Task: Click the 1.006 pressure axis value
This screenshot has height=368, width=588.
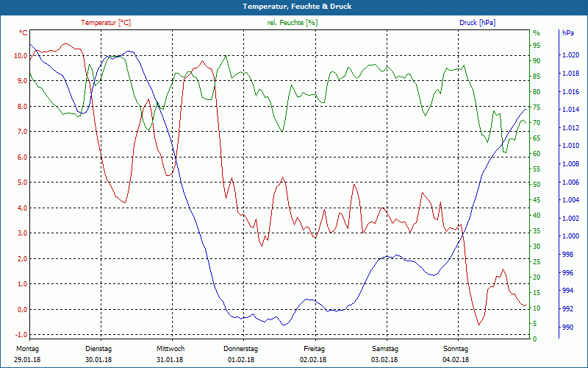Action: click(x=571, y=182)
